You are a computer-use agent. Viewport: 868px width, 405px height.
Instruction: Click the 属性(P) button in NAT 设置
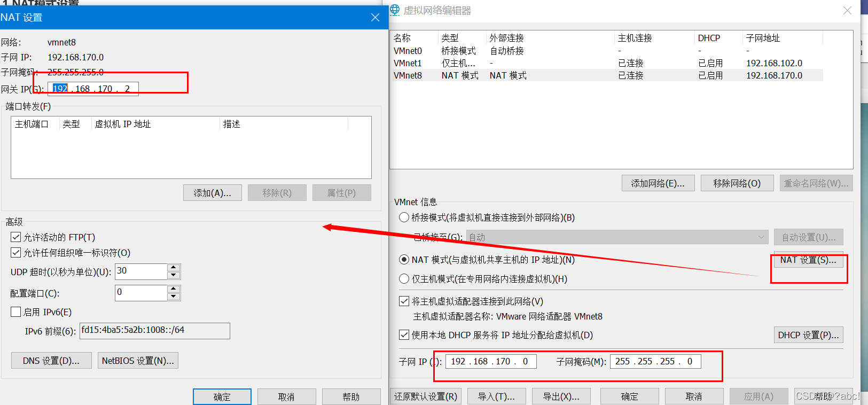[x=342, y=193]
